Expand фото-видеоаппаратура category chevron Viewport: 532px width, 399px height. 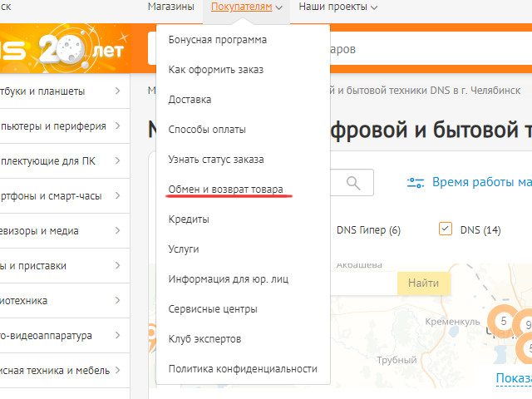coord(117,335)
